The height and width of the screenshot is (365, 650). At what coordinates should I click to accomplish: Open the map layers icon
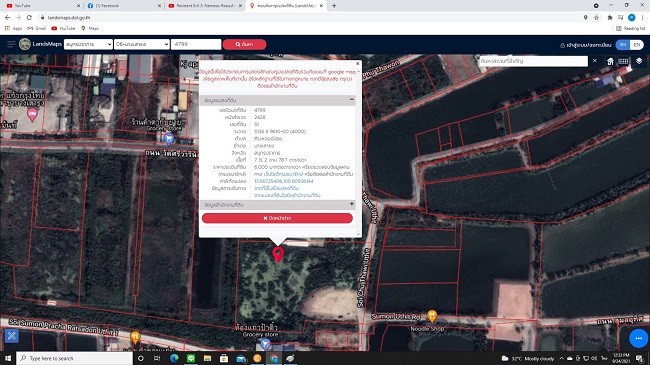click(639, 61)
